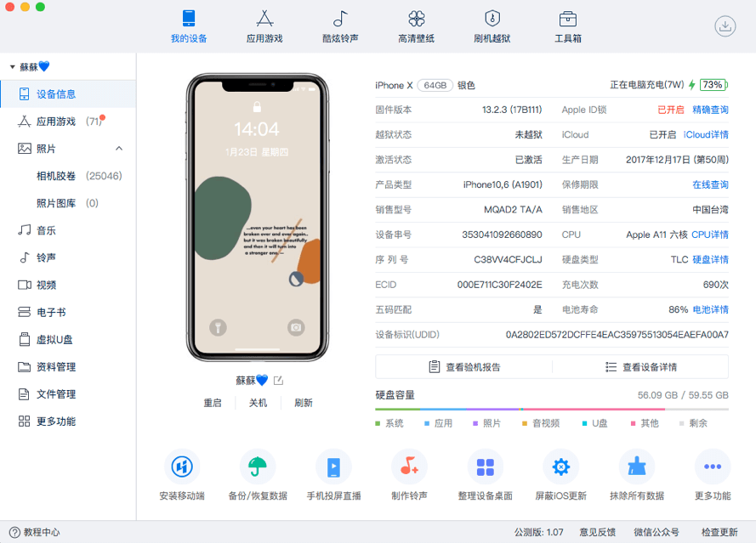Click the 照片 sidebar icon
Viewport: 756px width, 543px height.
[x=24, y=149]
